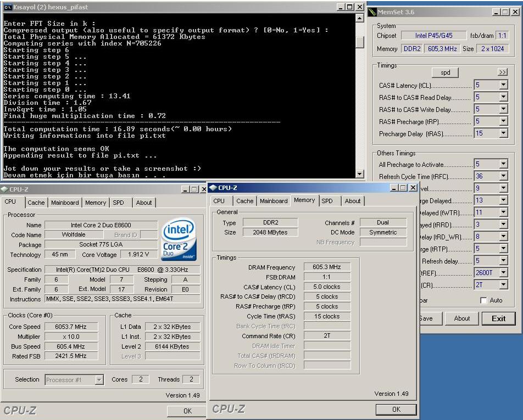
Task: Open the tWTR delay dropdown showing 11
Action: pyautogui.click(x=503, y=212)
